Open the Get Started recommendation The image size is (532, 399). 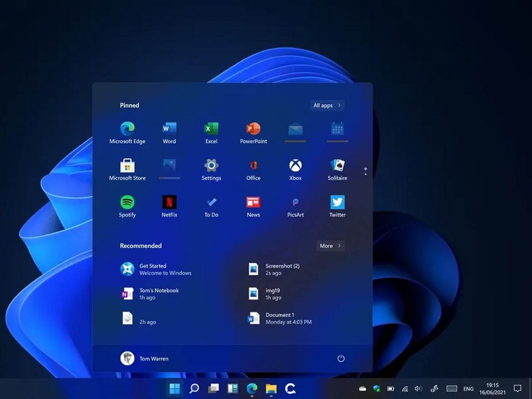pyautogui.click(x=155, y=269)
